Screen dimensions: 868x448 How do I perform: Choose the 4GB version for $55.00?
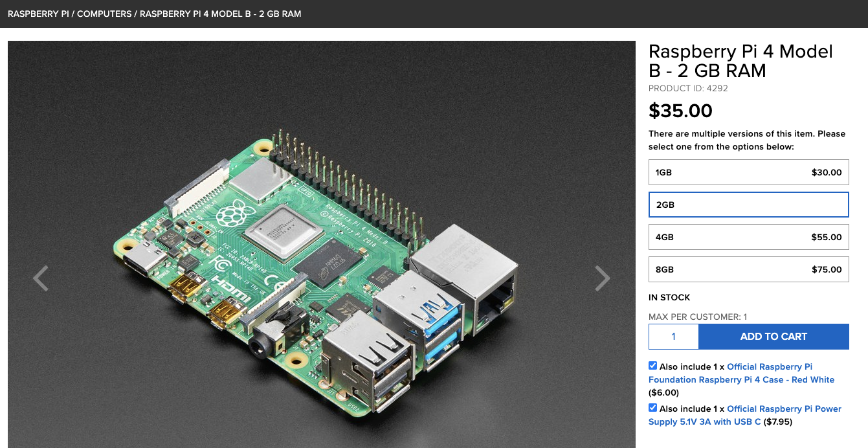pyautogui.click(x=748, y=237)
